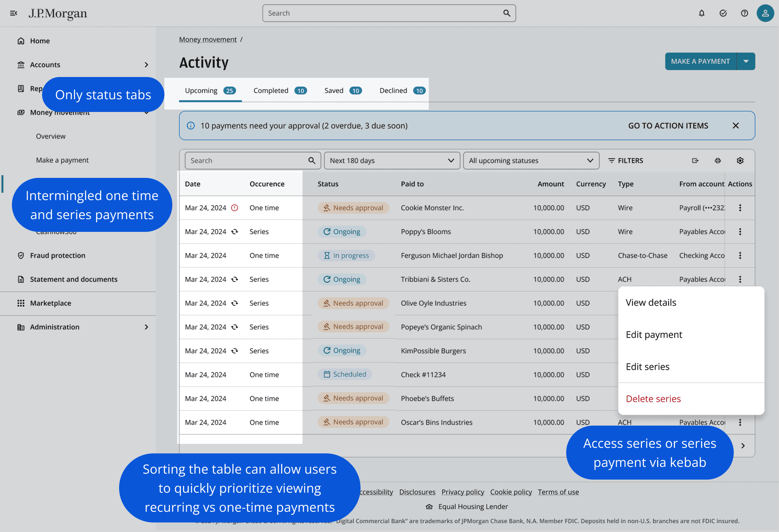
Task: Open the help question mark icon
Action: tap(744, 13)
